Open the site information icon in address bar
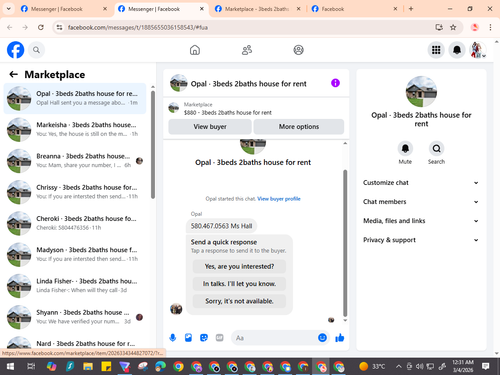The image size is (500, 375). (x=59, y=27)
